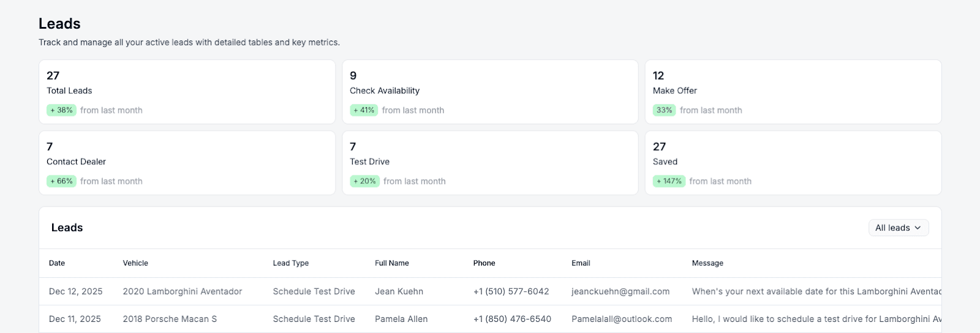
Task: Click phone number +1 (850) 476-6540
Action: coord(512,320)
